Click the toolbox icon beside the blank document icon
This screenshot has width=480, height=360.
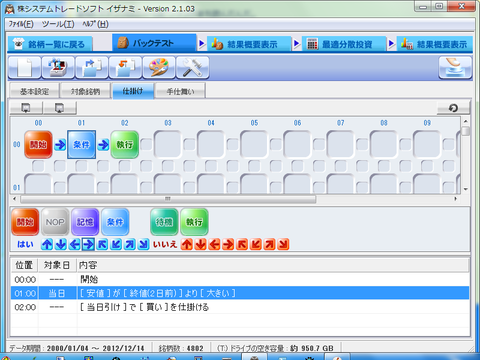(x=58, y=68)
